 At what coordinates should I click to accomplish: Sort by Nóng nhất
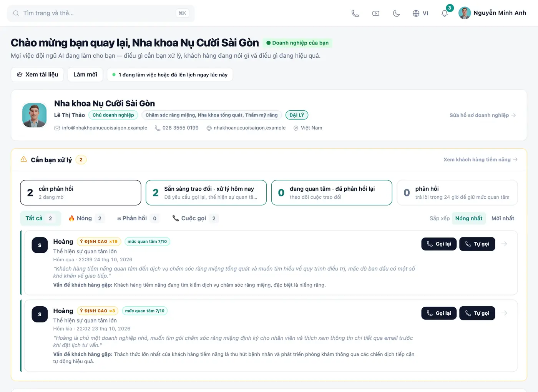pos(469,218)
